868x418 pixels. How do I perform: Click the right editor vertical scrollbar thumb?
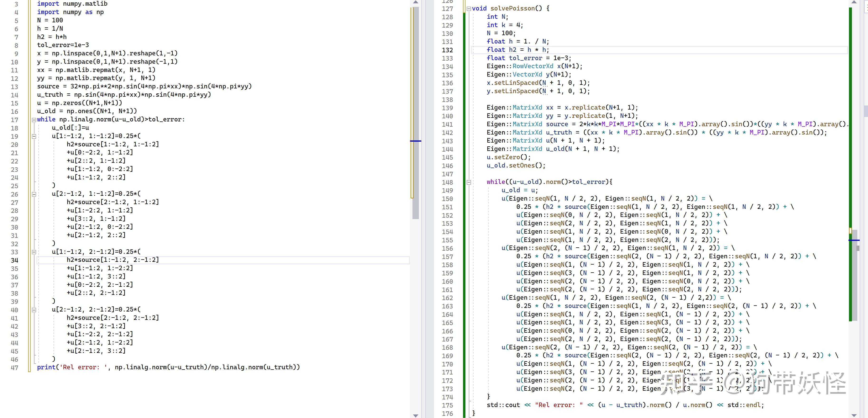[854, 276]
